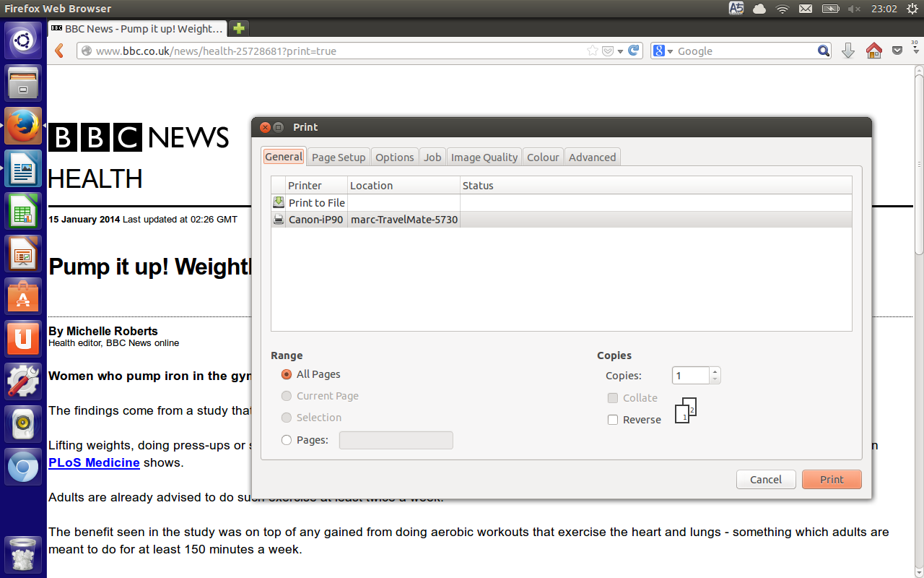Enable the Reverse checkbox
The height and width of the screenshot is (578, 924).
(613, 420)
